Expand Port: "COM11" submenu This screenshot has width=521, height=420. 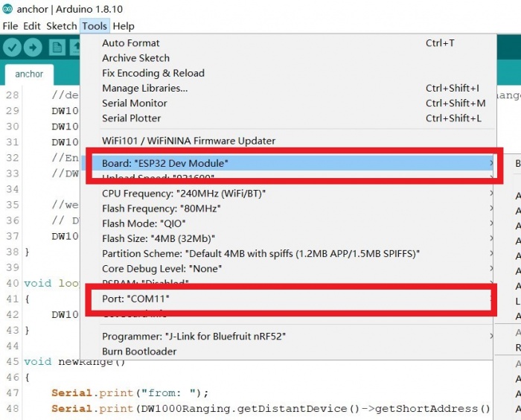[289, 299]
